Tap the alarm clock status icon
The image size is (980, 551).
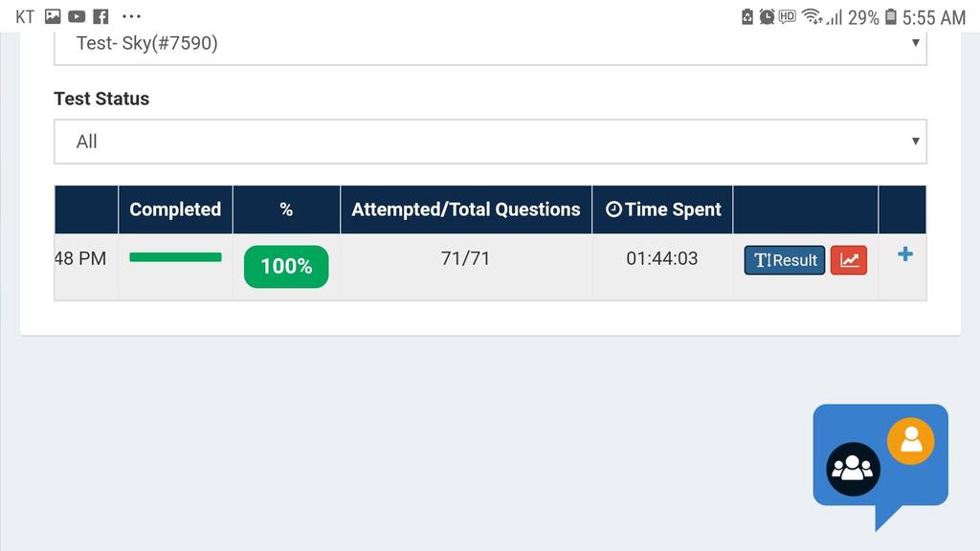pos(767,16)
